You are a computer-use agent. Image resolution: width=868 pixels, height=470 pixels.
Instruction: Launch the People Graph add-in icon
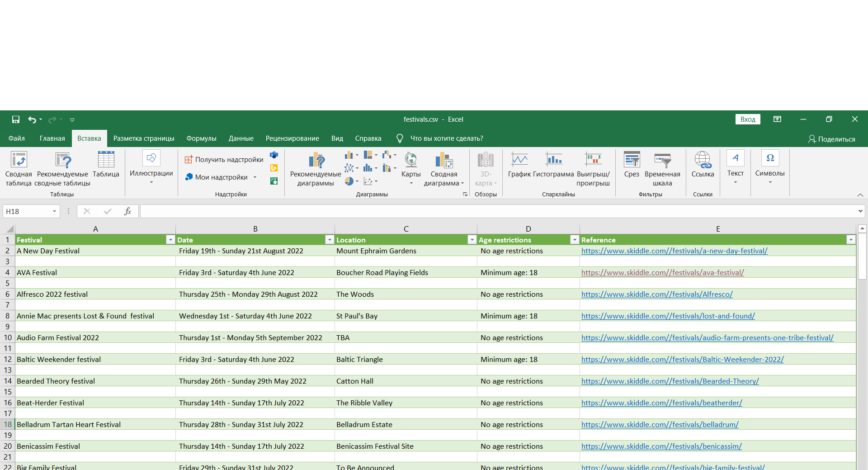coord(274,181)
